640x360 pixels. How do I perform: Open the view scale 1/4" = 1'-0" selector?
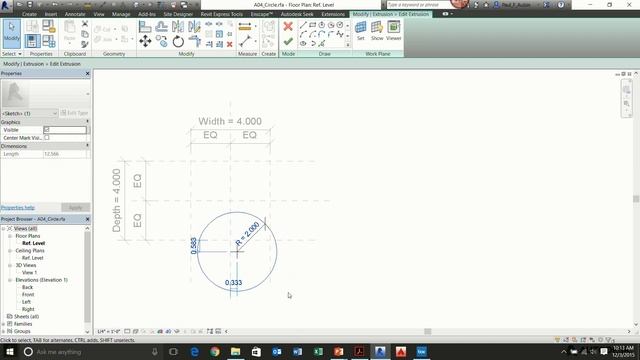109,331
